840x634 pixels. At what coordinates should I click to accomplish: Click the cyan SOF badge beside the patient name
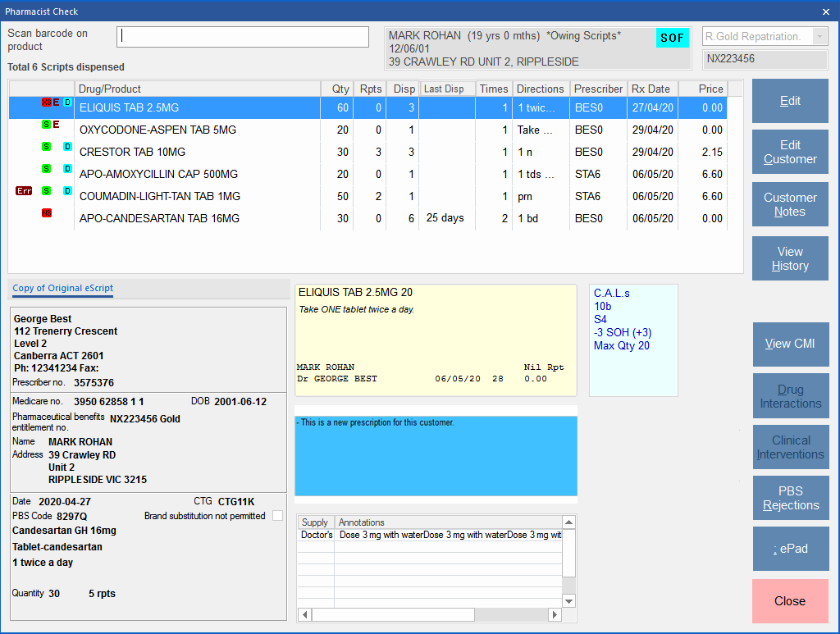click(x=673, y=38)
